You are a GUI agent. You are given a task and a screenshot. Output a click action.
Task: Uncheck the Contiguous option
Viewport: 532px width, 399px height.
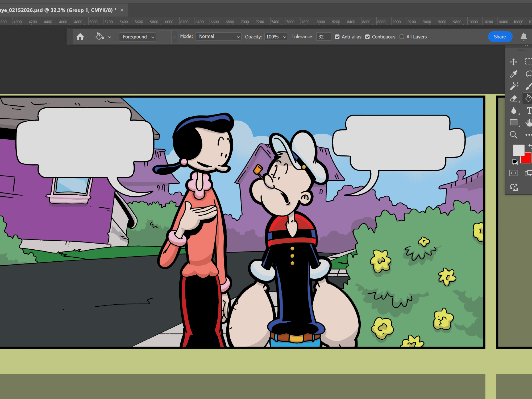click(367, 37)
